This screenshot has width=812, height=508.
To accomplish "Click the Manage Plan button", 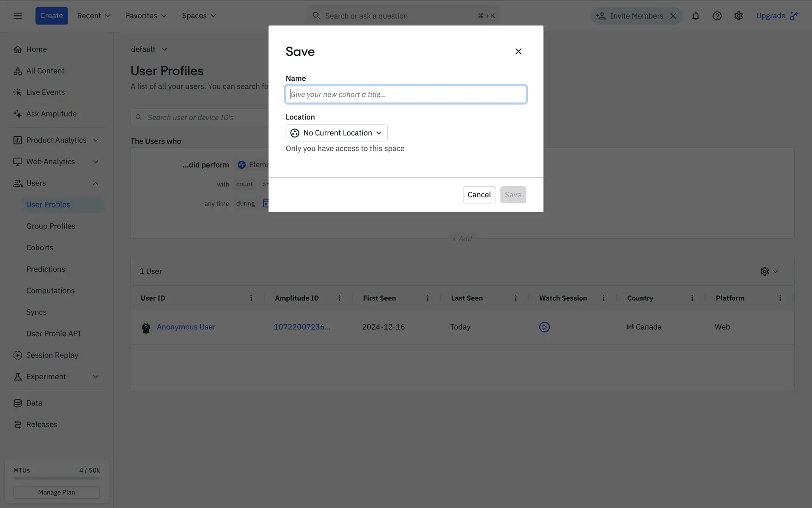I will (x=56, y=492).
